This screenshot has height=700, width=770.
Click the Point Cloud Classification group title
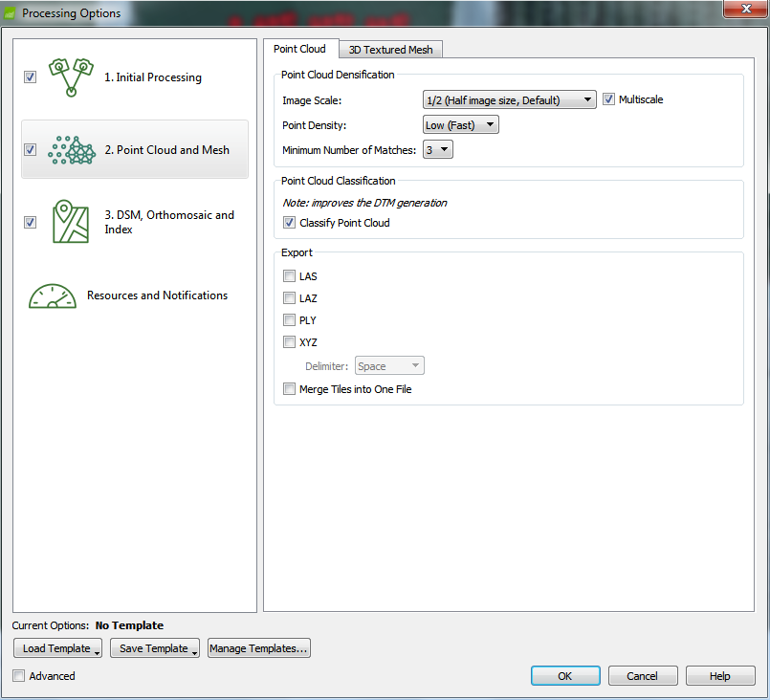pos(339,181)
